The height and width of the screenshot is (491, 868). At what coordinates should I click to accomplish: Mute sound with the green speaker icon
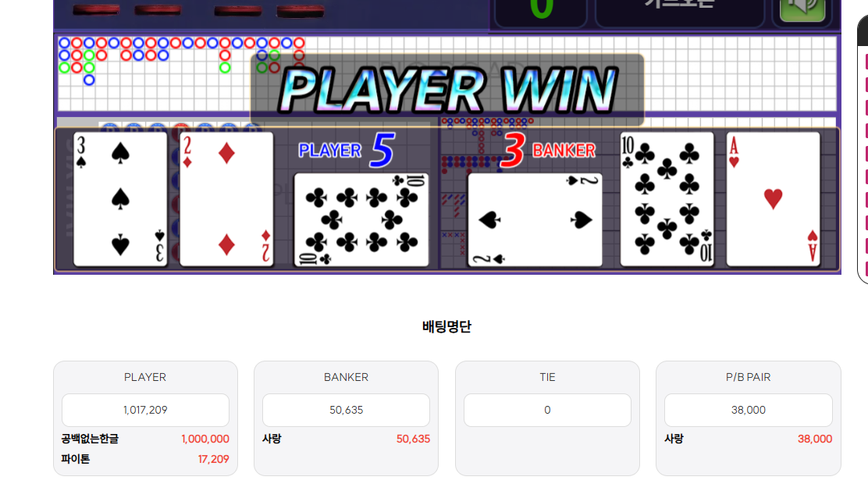coord(802,9)
